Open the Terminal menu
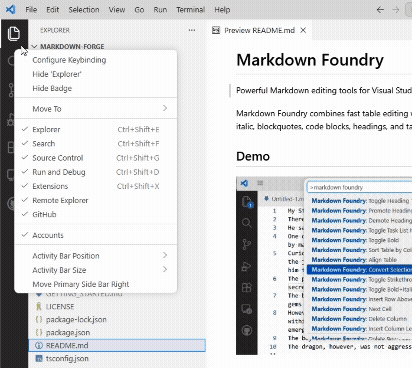 190,10
